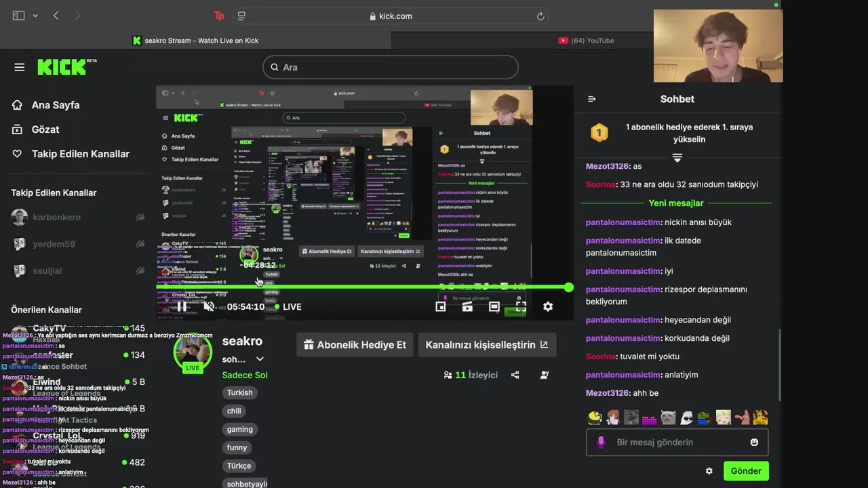Insert the Pepe frog emote
The image size is (868, 488).
[705, 418]
